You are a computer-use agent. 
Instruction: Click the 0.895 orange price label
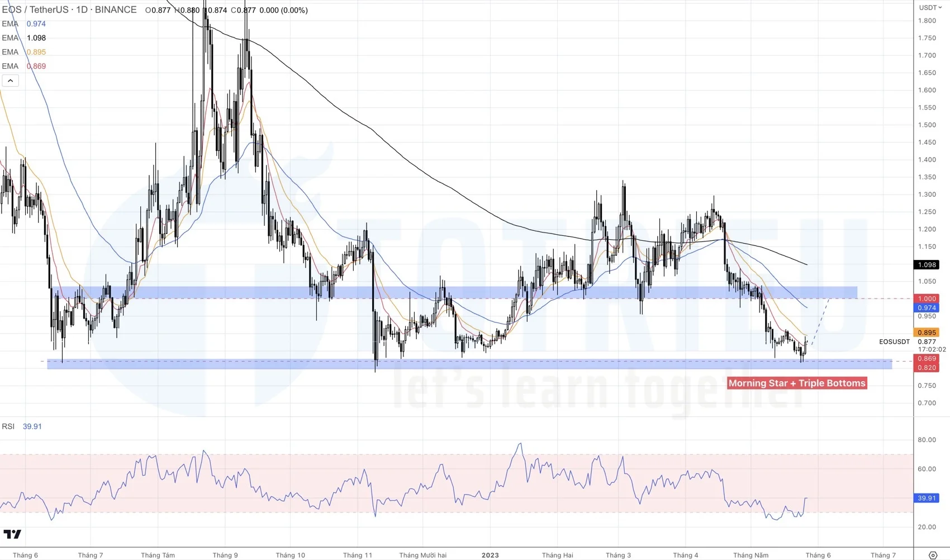point(927,333)
